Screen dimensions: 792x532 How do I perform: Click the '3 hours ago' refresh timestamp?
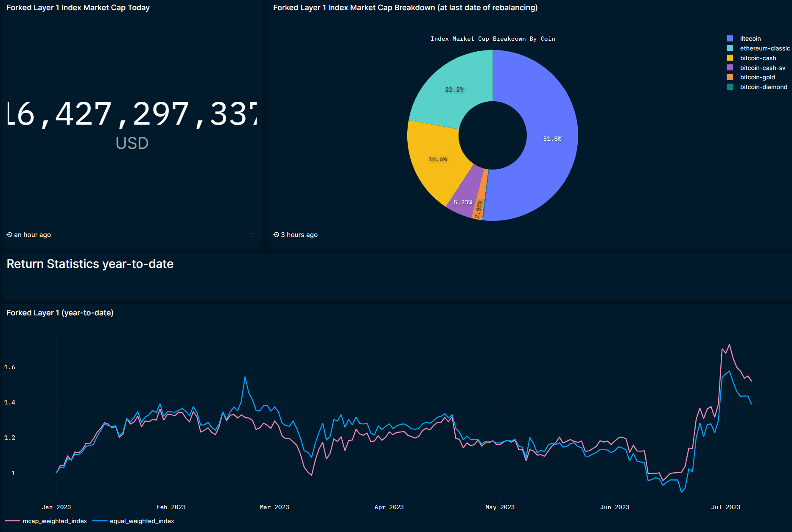click(299, 235)
